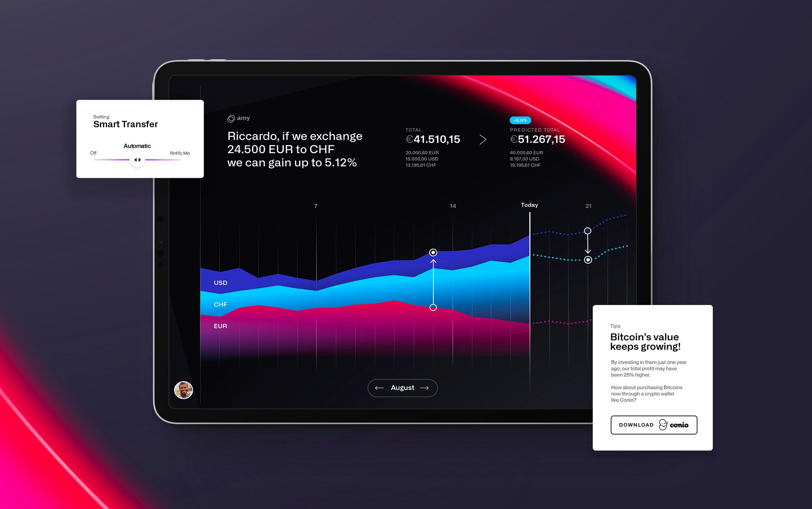Viewport: 812px width, 509px height.
Task: Select the Setting label in Smart Transfer
Action: pos(101,115)
